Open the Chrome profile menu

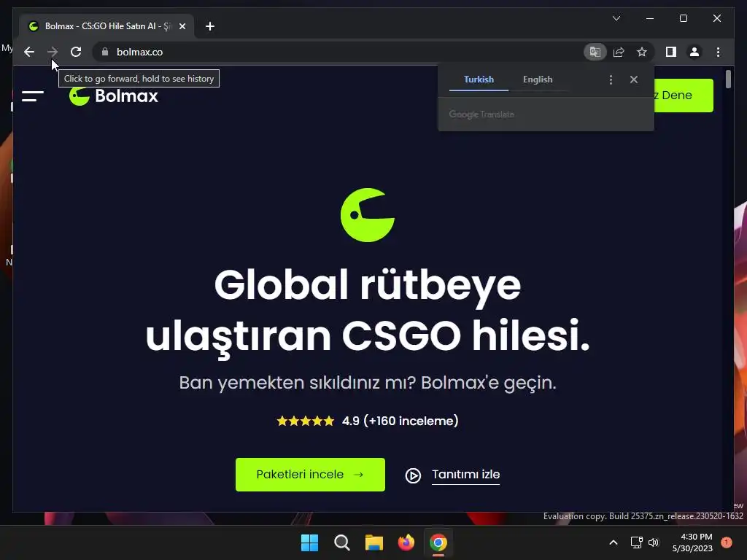pos(694,52)
